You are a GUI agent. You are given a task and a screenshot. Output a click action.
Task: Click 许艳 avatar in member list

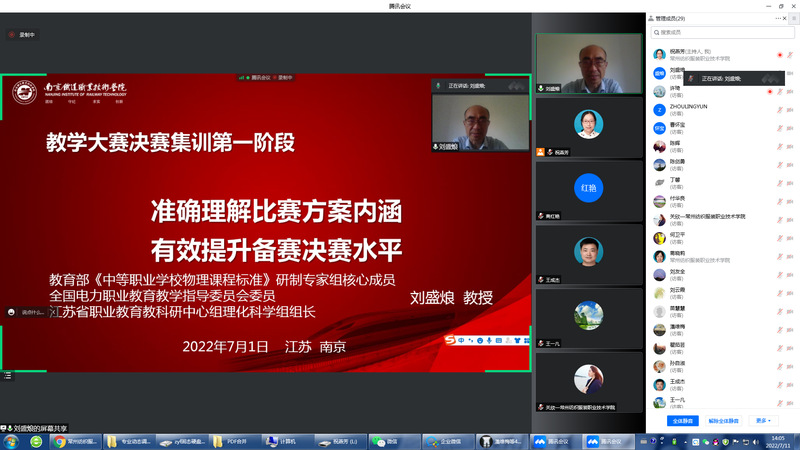[659, 90]
